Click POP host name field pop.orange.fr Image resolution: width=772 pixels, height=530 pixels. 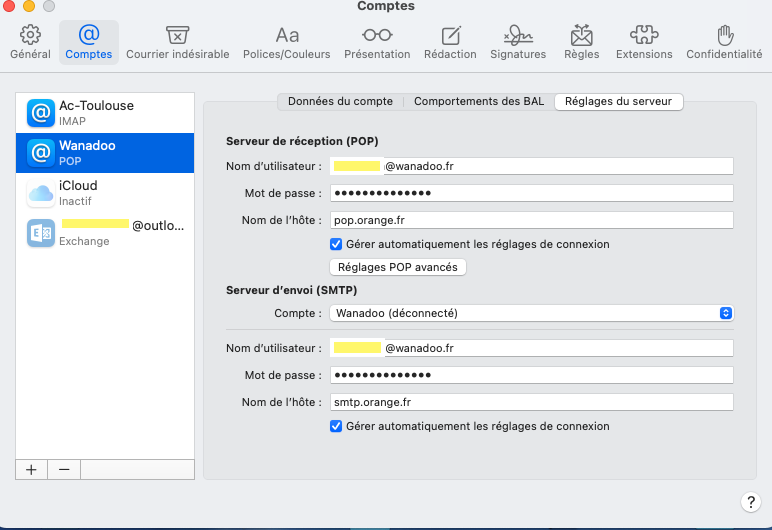[531, 220]
